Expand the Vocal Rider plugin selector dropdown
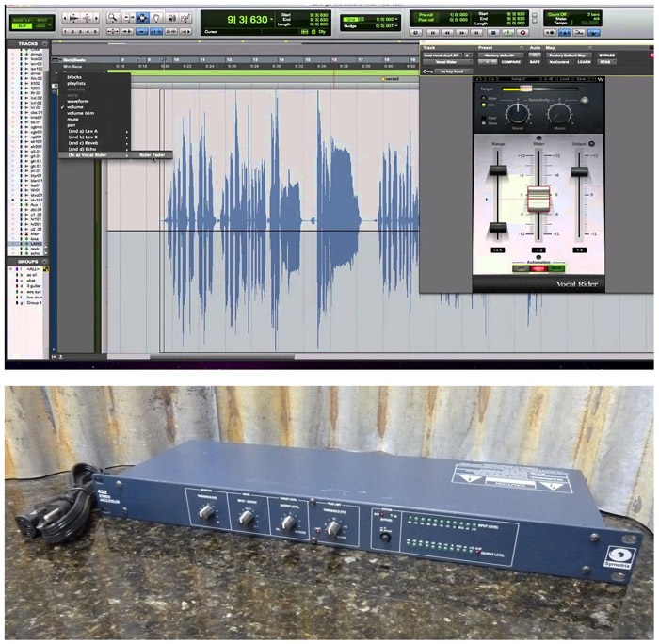This screenshot has height=644, width=659. [449, 62]
